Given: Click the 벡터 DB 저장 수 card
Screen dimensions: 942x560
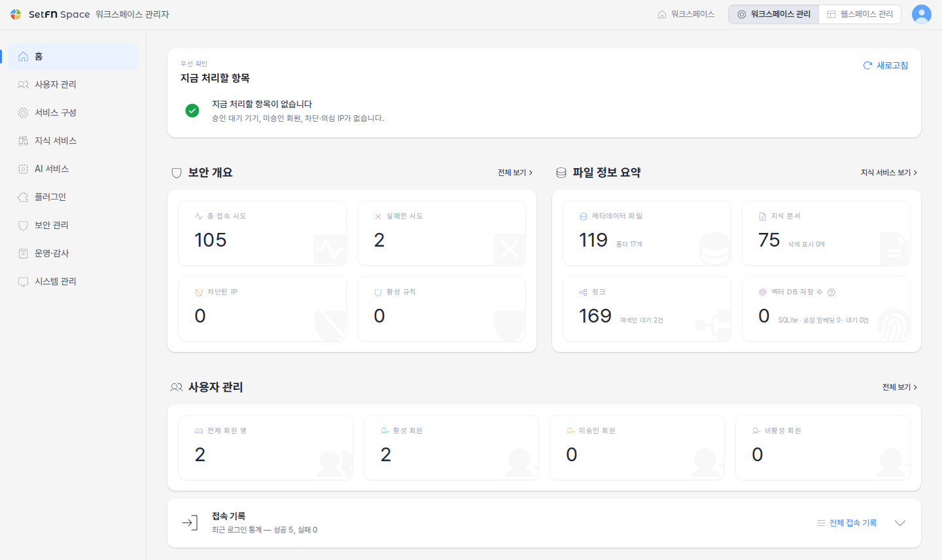Looking at the screenshot, I should point(826,309).
